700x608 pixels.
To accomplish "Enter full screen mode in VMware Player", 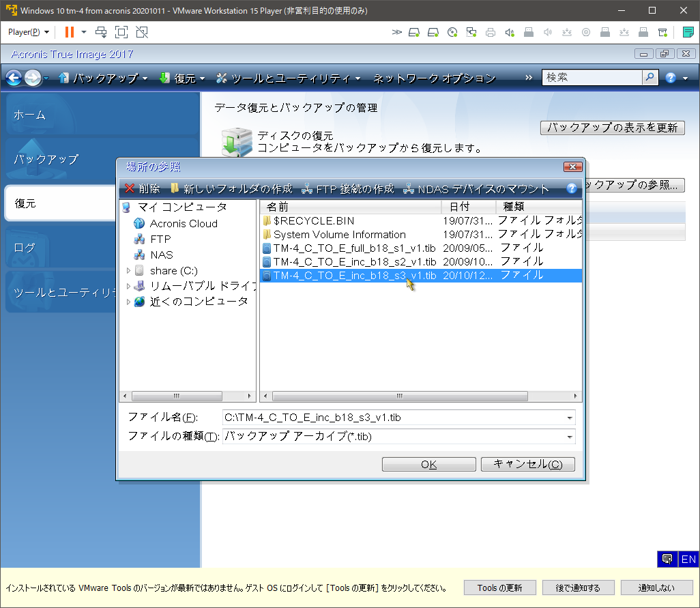I will (x=121, y=32).
